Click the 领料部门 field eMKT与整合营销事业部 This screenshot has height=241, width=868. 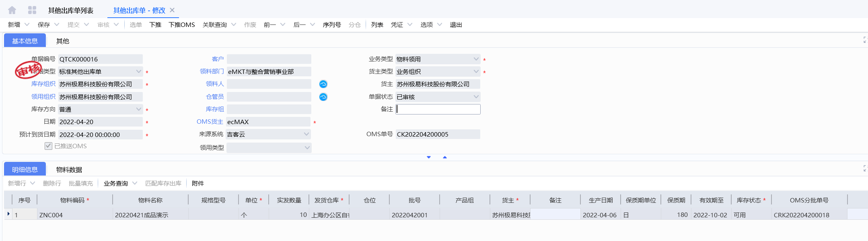coord(269,71)
